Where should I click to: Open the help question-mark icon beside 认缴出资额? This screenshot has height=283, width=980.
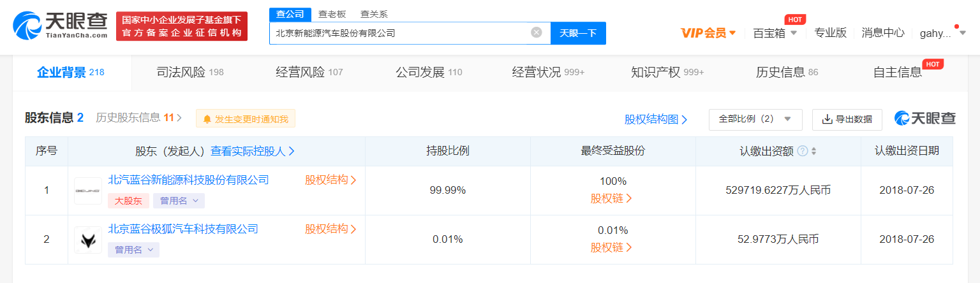tap(802, 151)
